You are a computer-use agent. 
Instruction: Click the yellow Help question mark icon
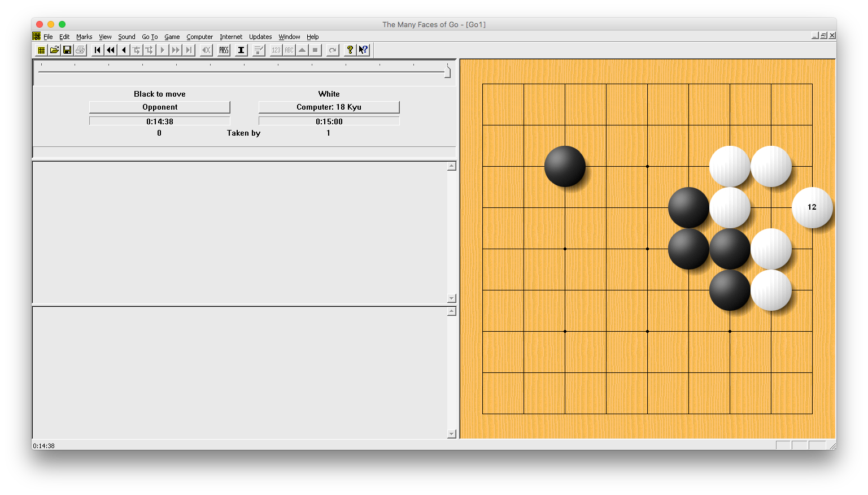(x=350, y=50)
